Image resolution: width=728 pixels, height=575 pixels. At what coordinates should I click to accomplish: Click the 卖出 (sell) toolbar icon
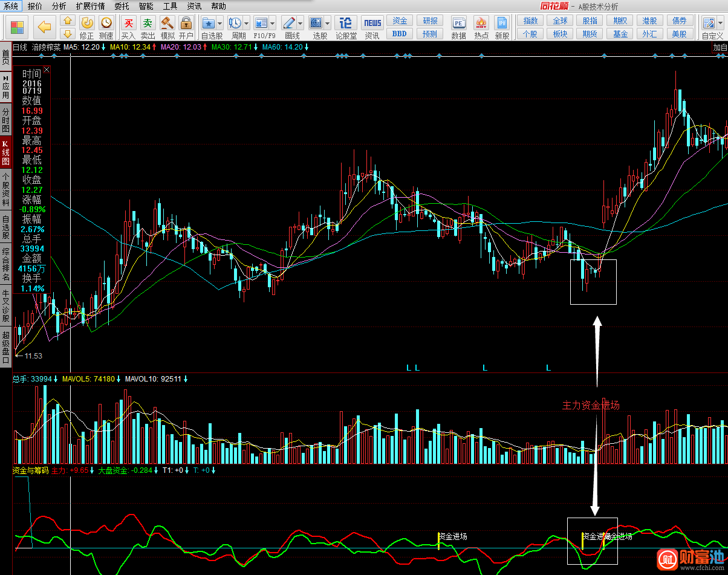148,24
